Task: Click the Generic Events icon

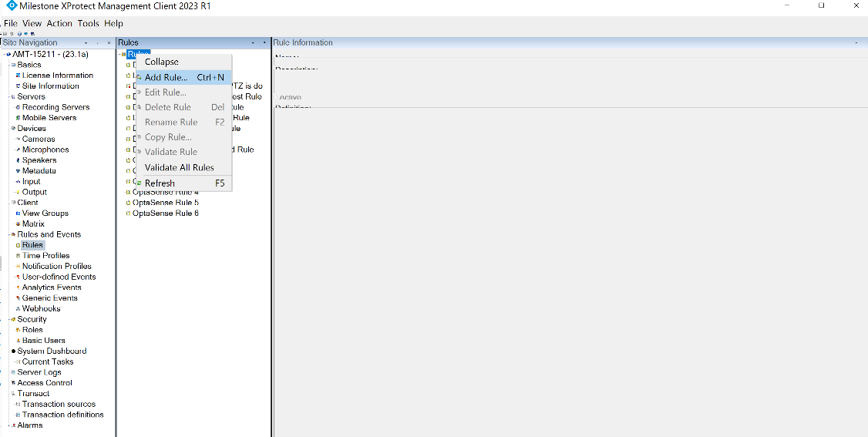Action: (x=18, y=298)
